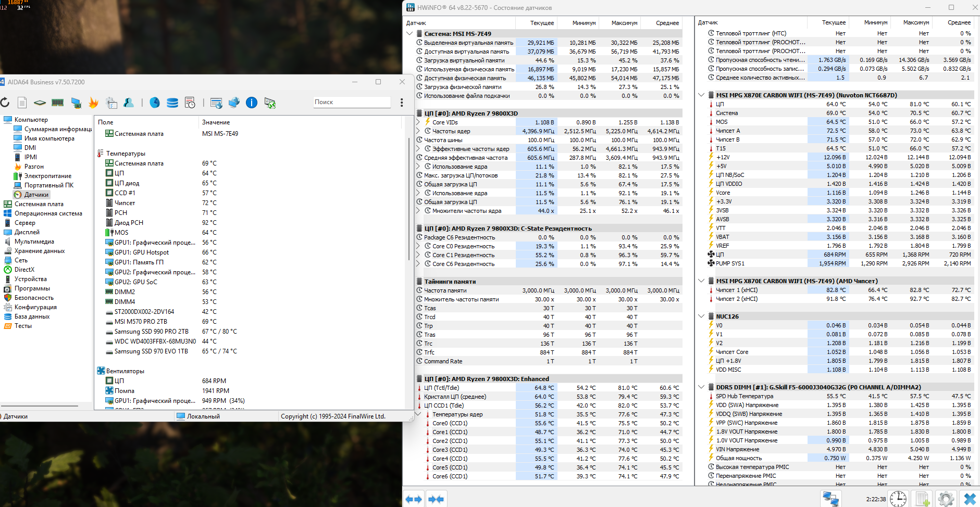Viewport: 980px width, 507px height.
Task: Click the blue X button in HWiNFO toolbar
Action: click(x=970, y=499)
